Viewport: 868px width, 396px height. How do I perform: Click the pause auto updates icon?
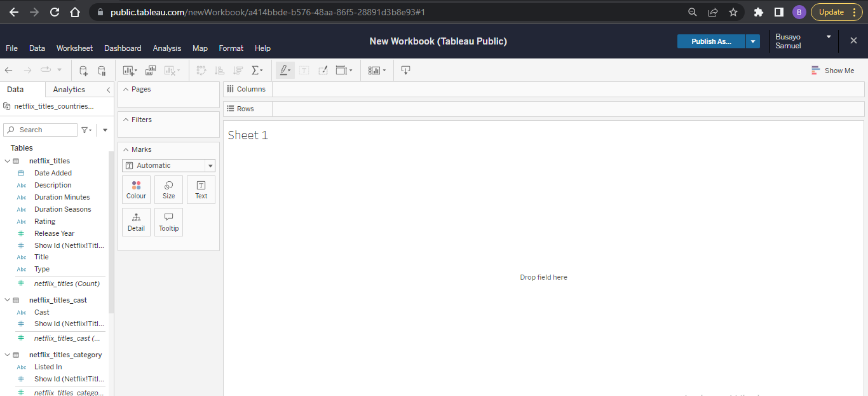(102, 71)
